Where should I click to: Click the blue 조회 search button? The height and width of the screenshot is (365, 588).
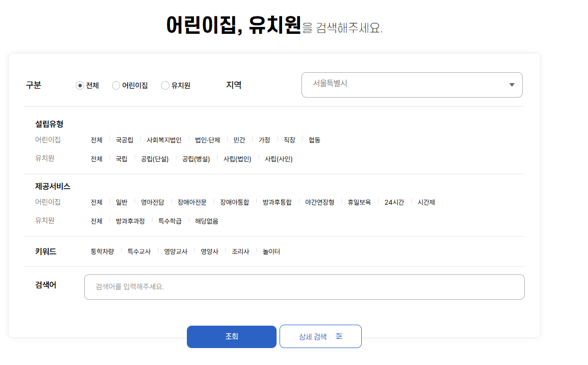[231, 337]
